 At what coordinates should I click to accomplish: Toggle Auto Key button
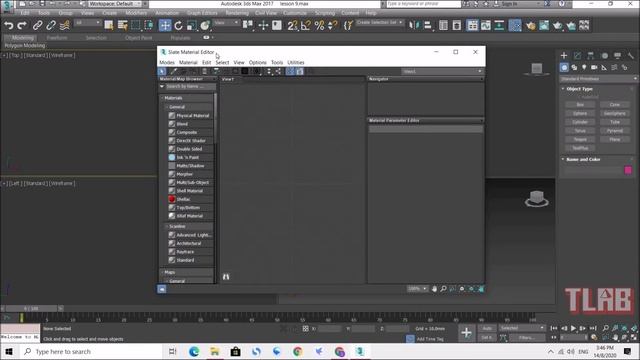pyautogui.click(x=487, y=328)
